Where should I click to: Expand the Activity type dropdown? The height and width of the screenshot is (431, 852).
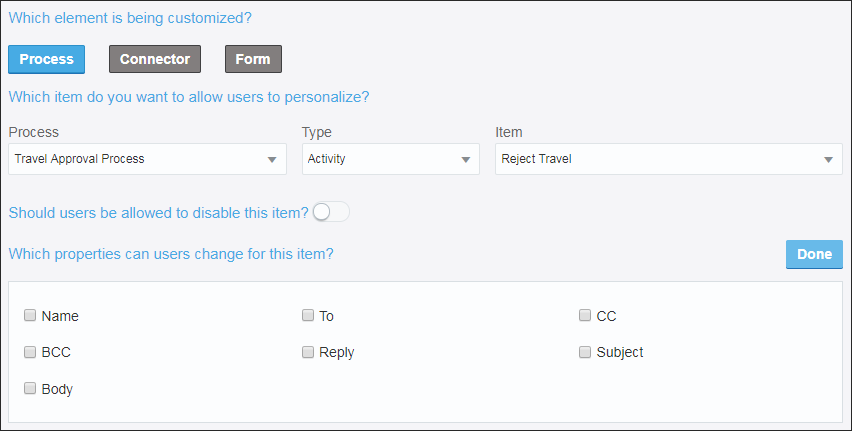point(385,159)
